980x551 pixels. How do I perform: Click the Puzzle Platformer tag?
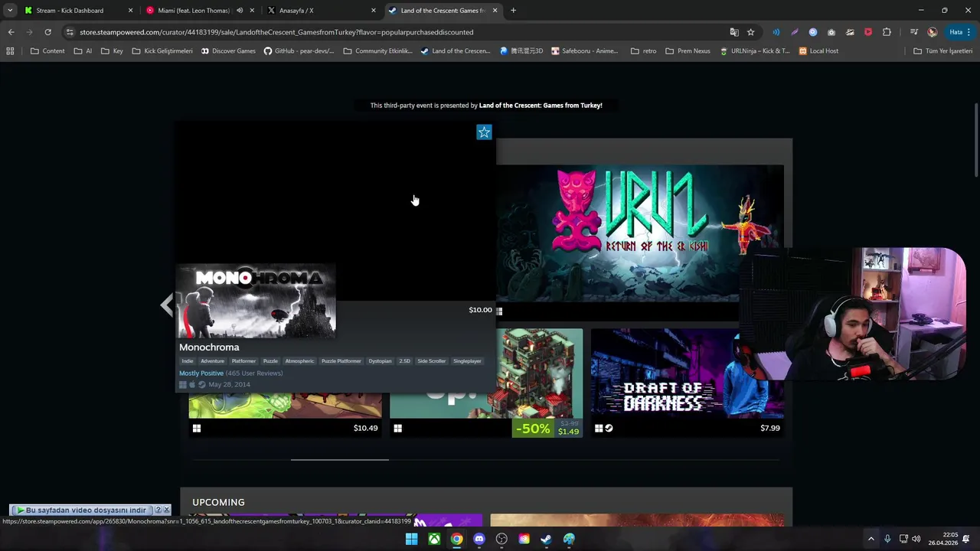[x=341, y=361]
